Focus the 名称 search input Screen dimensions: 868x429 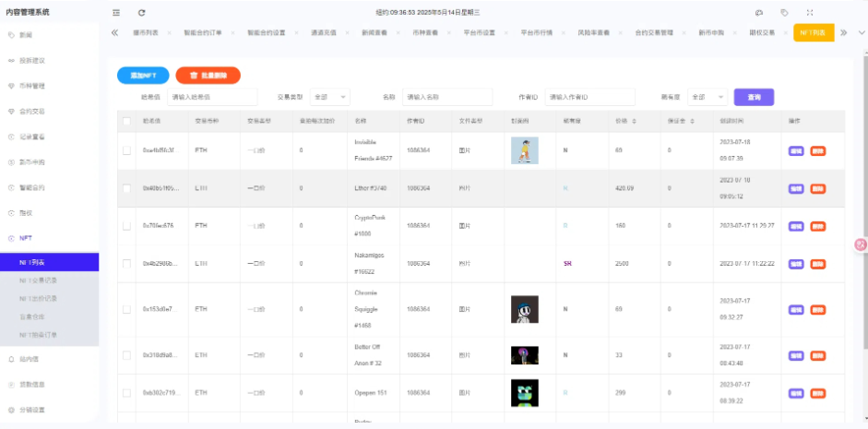(x=447, y=97)
